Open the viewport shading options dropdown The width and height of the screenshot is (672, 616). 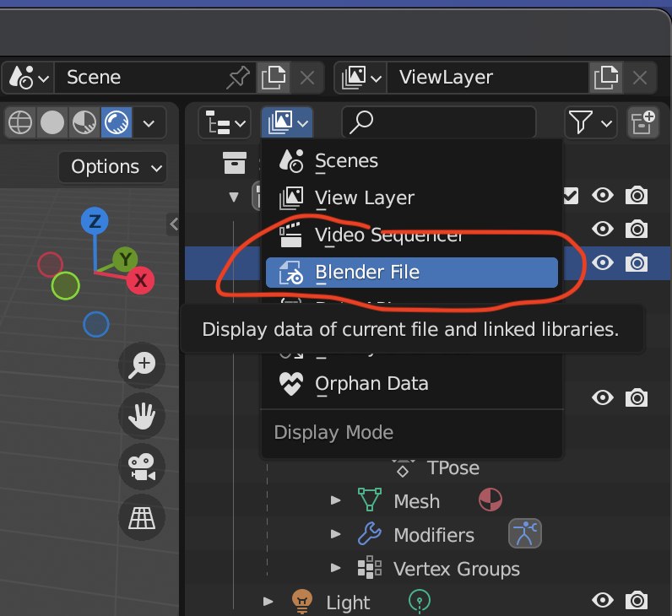pyautogui.click(x=149, y=123)
